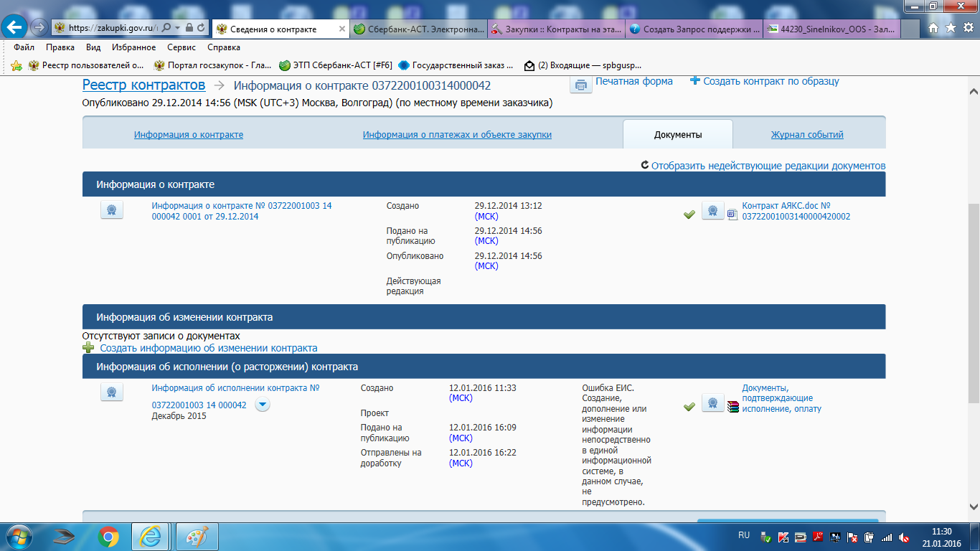This screenshot has height=551, width=980.
Task: Click the archive (RAR) icon beside 'Документы, подтверждающие'
Action: tap(732, 406)
